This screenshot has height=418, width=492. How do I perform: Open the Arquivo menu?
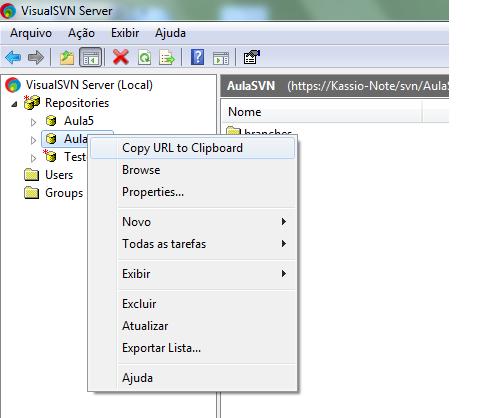31,33
